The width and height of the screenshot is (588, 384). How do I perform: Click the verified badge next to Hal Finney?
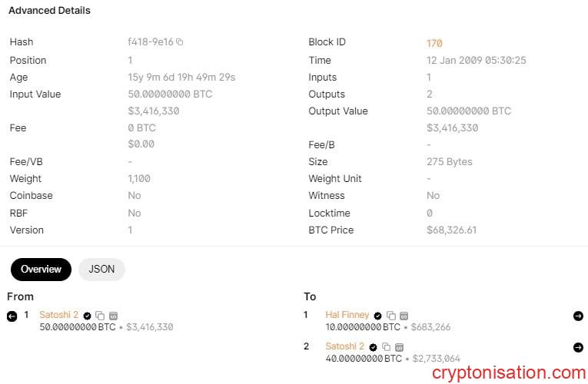[377, 316]
